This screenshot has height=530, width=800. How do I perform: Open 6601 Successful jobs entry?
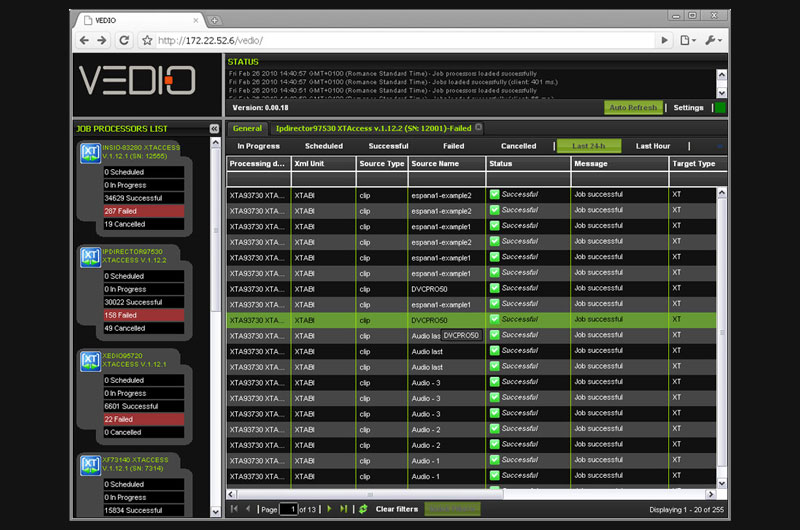tap(143, 407)
